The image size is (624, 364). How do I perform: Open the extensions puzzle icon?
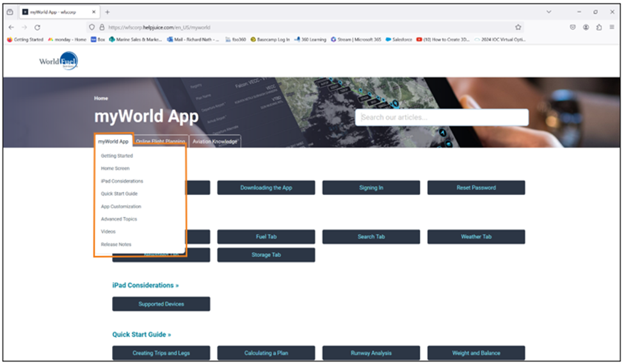pos(599,28)
